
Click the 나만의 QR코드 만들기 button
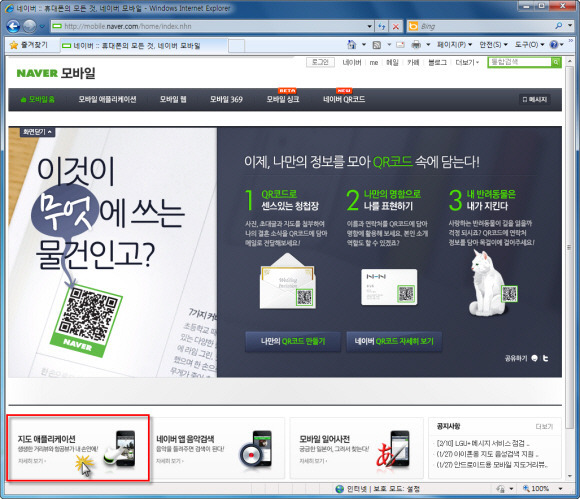click(x=293, y=341)
